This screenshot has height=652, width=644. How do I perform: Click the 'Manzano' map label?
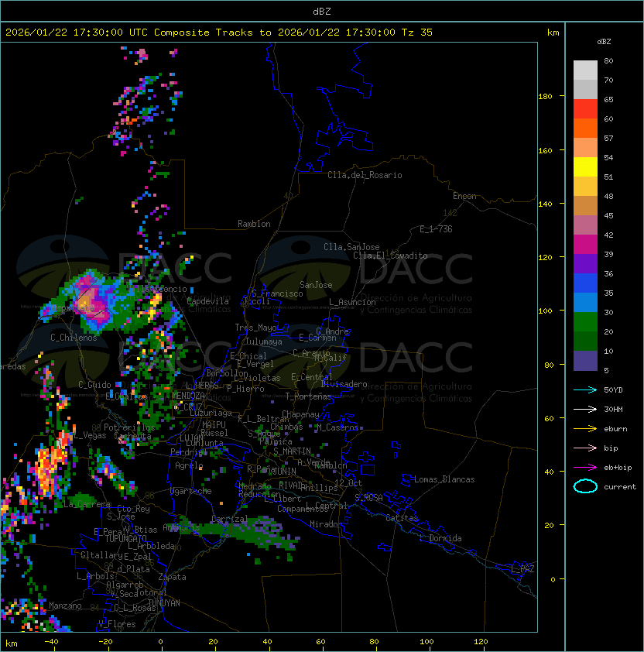(65, 606)
